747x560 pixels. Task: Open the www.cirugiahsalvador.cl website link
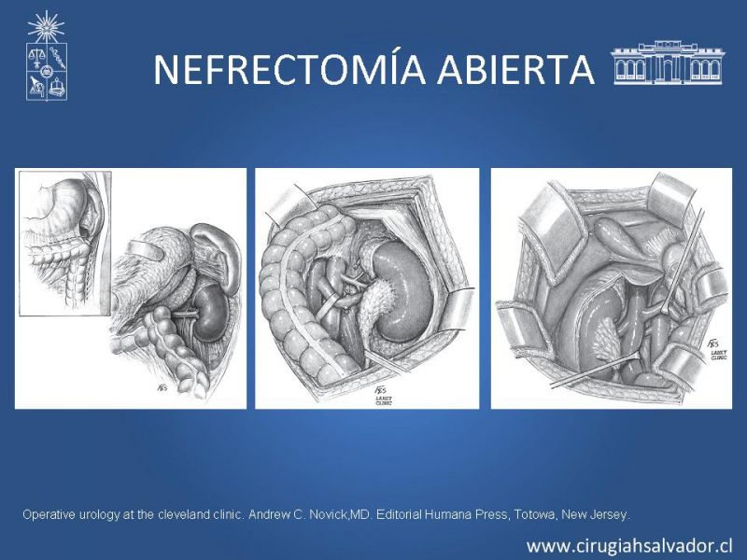628,545
